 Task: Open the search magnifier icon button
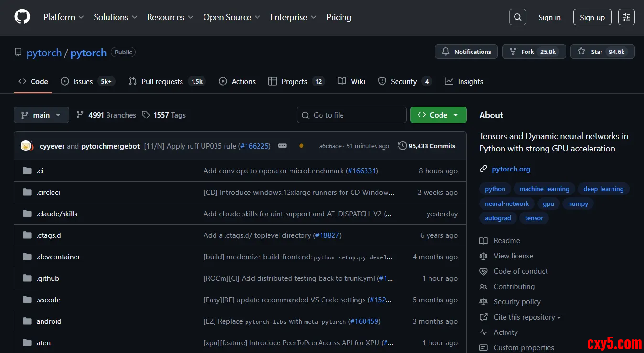pyautogui.click(x=517, y=17)
